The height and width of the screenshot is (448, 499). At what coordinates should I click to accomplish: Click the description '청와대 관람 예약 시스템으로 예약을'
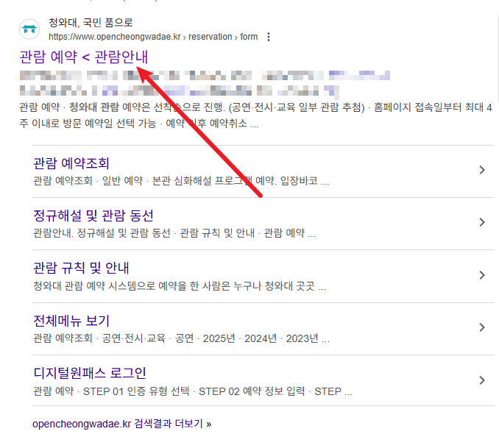click(x=180, y=286)
